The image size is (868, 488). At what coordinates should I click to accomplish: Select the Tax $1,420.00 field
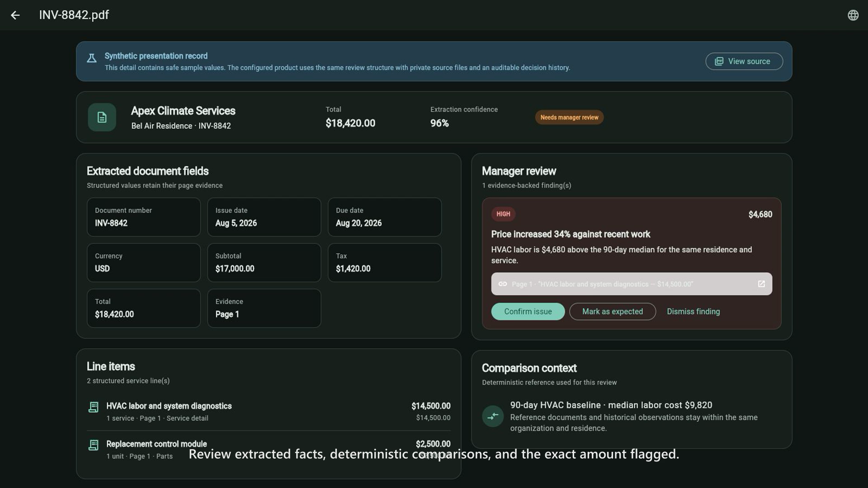click(x=384, y=263)
